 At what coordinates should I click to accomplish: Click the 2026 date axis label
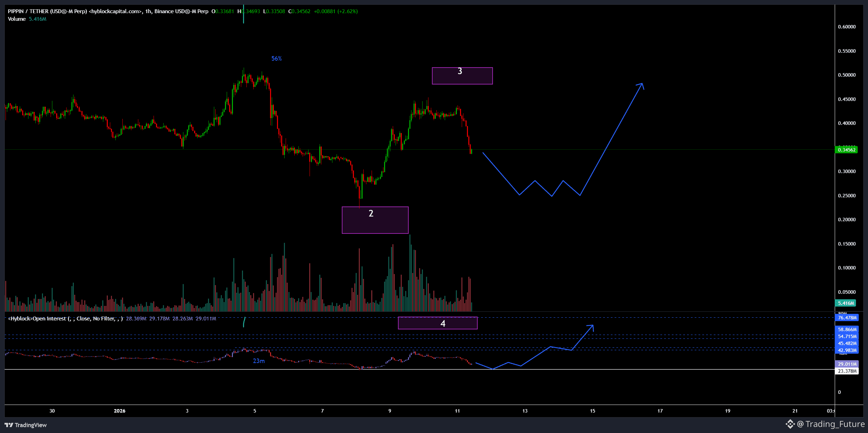(120, 411)
